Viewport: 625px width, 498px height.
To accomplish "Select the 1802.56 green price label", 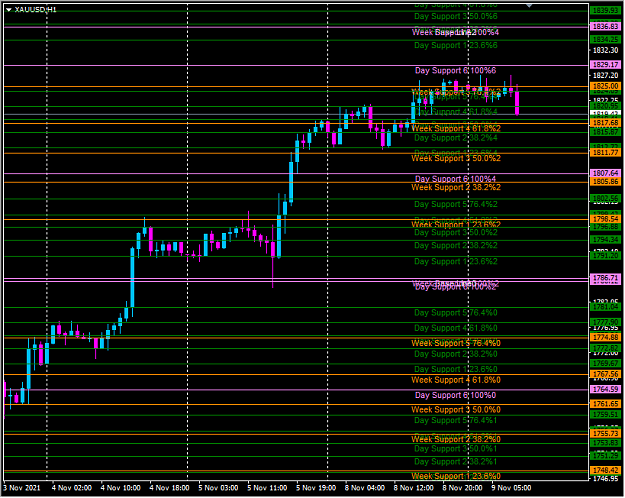I will pos(605,198).
